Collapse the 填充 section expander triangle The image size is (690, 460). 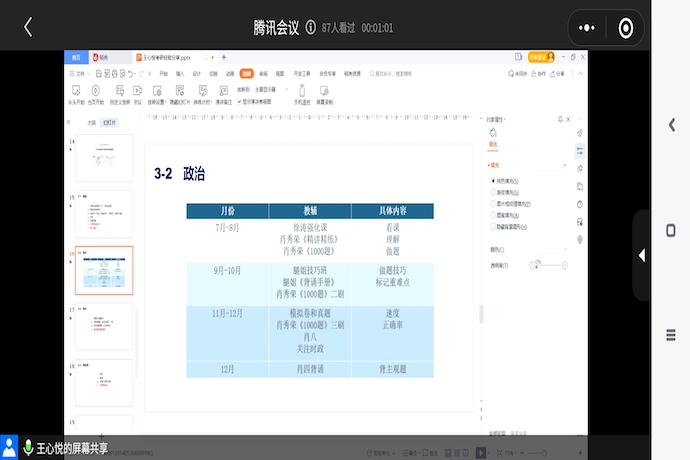[490, 163]
